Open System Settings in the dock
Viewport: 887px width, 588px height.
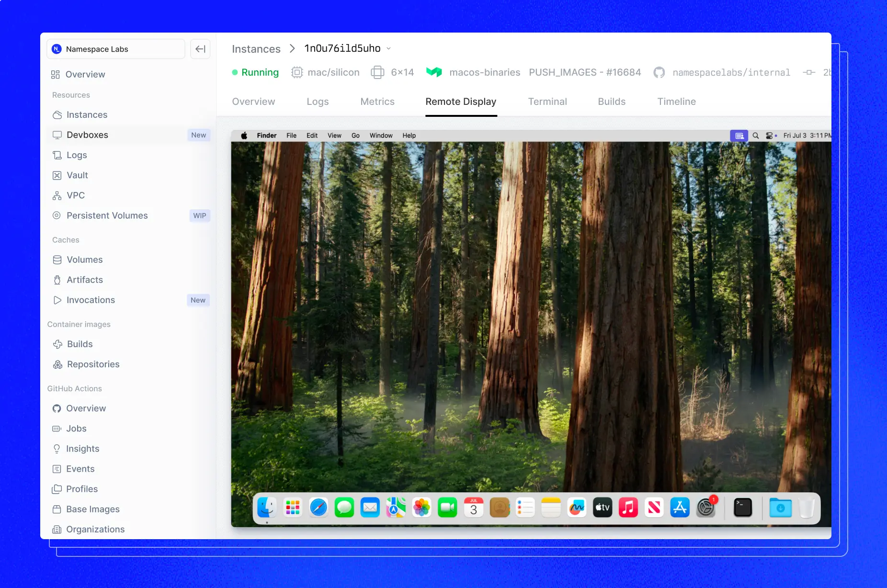click(x=706, y=508)
